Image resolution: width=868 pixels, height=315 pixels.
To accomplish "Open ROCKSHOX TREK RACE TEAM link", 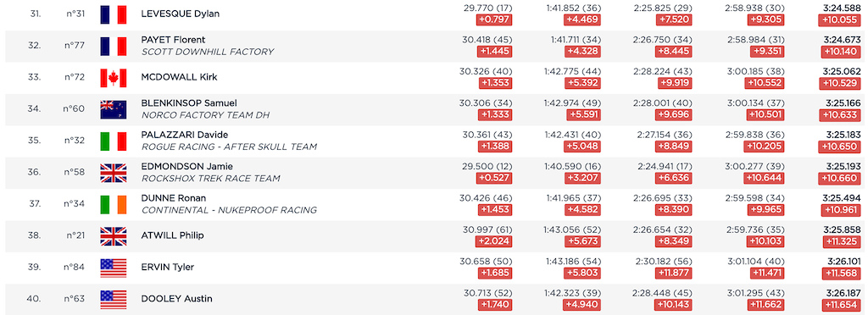I will [211, 179].
